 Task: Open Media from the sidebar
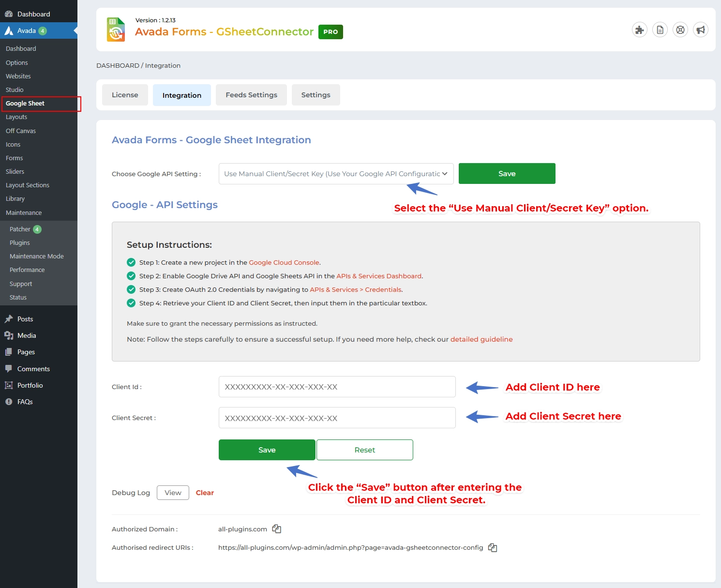[27, 335]
